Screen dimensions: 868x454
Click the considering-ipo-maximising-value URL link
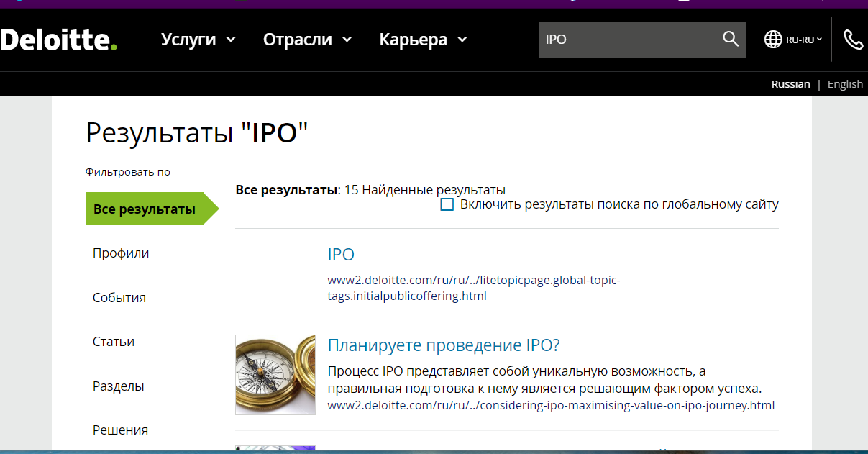(x=551, y=405)
